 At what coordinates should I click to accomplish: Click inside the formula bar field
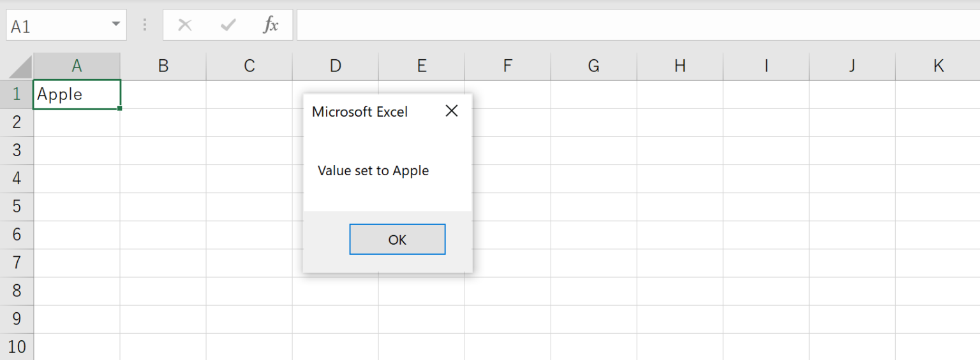tap(638, 25)
